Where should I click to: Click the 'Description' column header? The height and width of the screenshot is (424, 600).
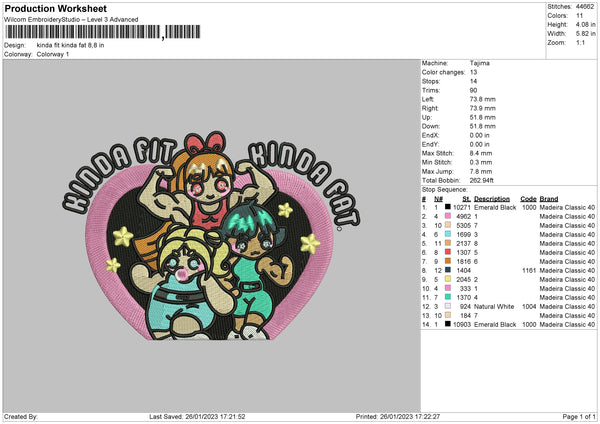(492, 199)
